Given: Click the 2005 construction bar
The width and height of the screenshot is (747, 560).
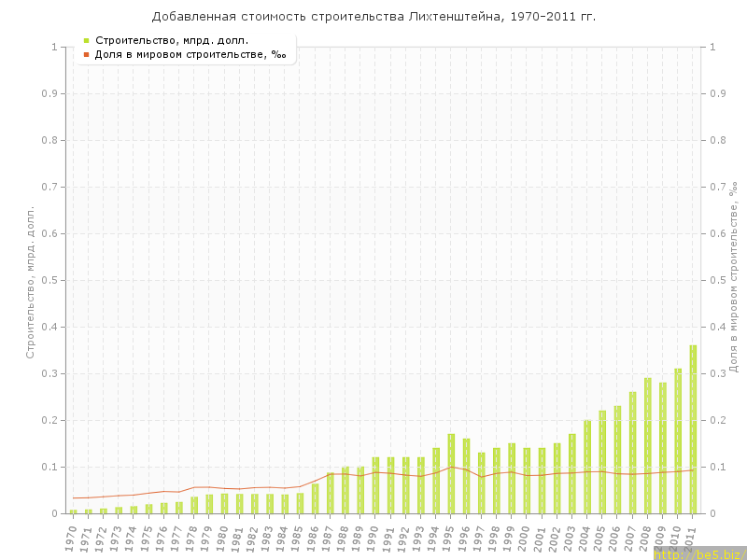Looking at the screenshot, I should pos(602,462).
